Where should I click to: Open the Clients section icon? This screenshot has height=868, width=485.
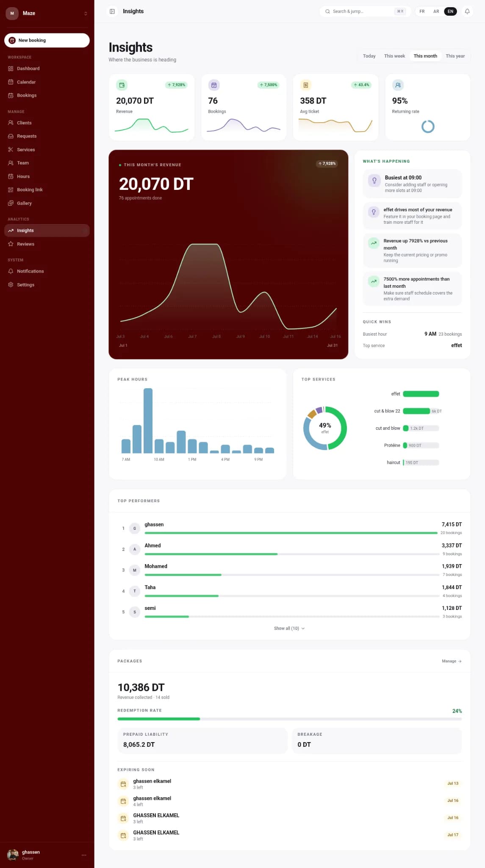(11, 123)
